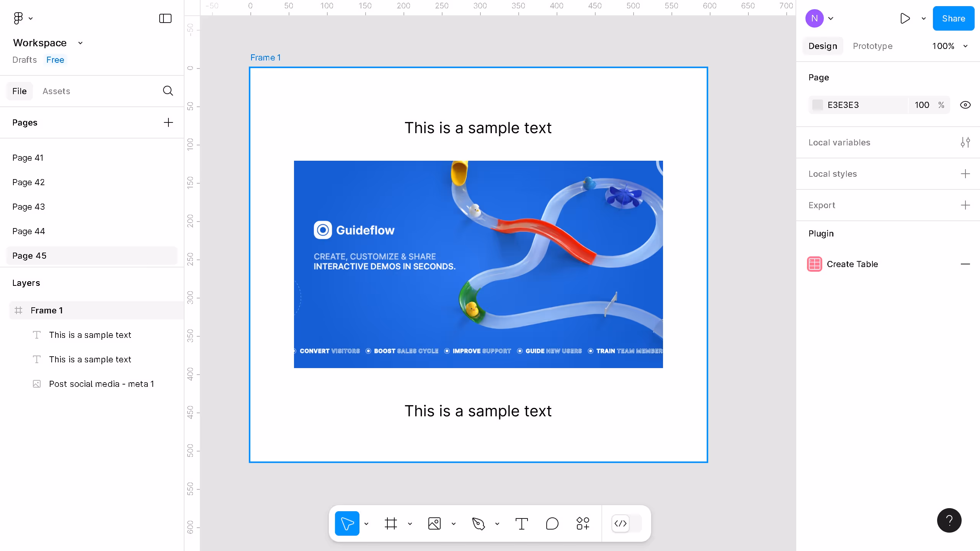
Task: Open the zoom percentage dropdown
Action: point(950,46)
